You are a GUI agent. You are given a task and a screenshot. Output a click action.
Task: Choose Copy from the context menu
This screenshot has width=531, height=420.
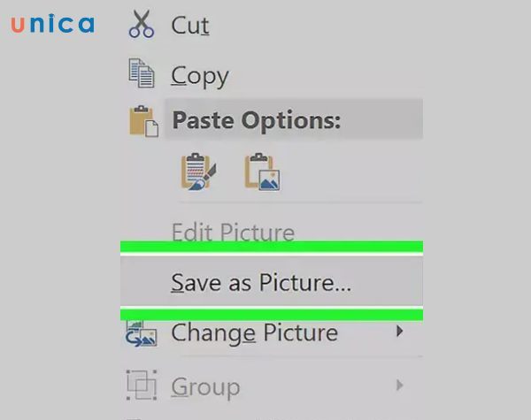(199, 75)
